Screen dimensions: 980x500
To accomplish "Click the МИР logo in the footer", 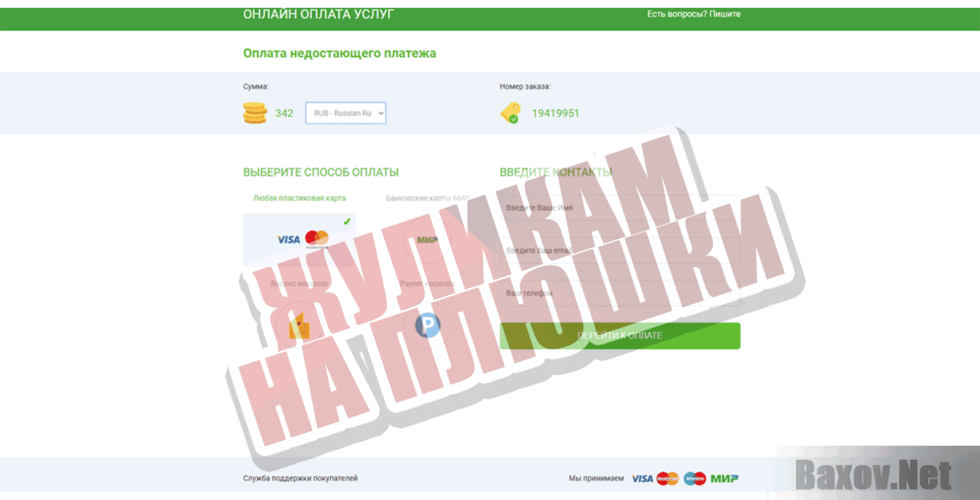I will (725, 476).
